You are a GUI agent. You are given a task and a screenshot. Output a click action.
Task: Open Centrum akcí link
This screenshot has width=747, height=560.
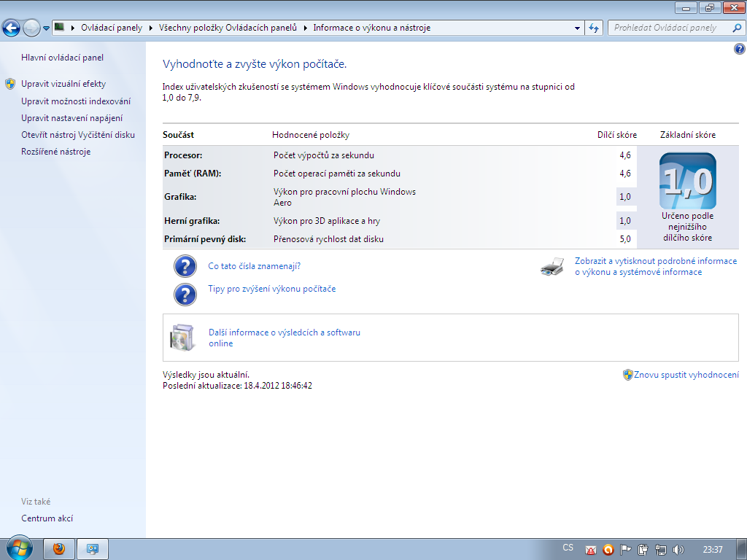[47, 518]
